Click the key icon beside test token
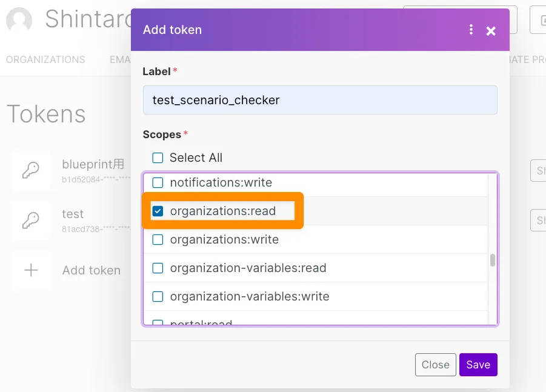This screenshot has width=546, height=392. [x=31, y=221]
